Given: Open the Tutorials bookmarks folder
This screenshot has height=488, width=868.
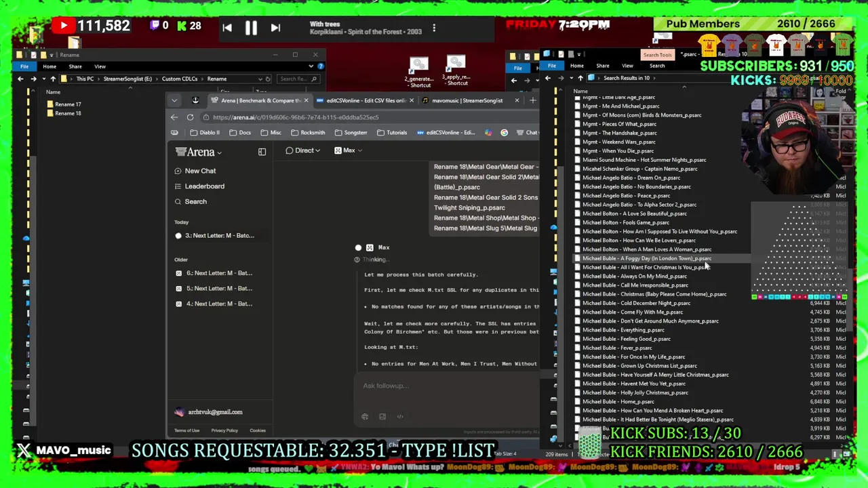Looking at the screenshot, I should click(x=391, y=133).
